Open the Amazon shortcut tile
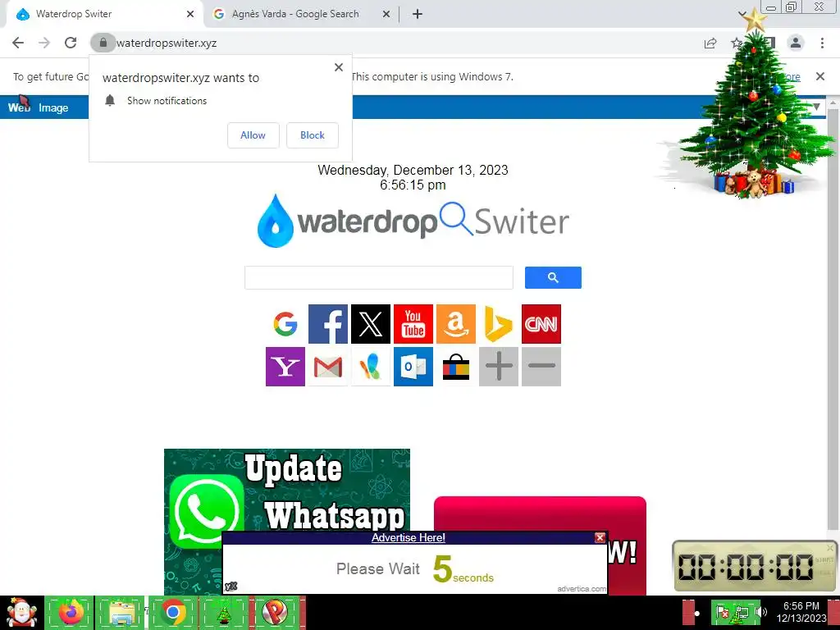The width and height of the screenshot is (840, 630). (456, 324)
